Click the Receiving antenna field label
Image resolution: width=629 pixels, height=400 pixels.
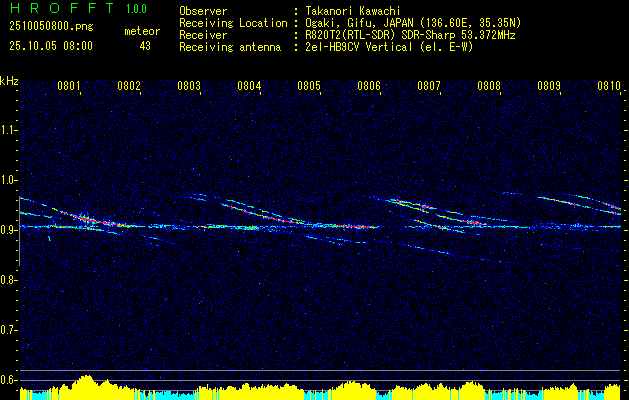[x=230, y=47]
